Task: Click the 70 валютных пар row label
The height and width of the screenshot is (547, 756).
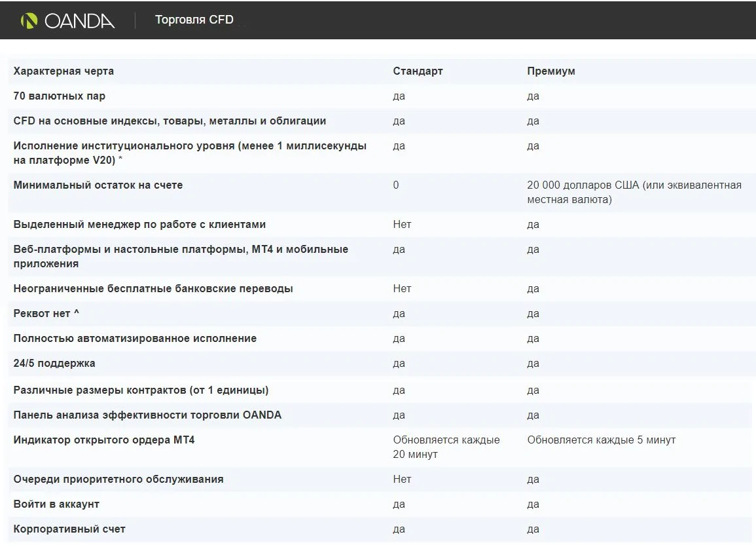Action: (x=60, y=96)
